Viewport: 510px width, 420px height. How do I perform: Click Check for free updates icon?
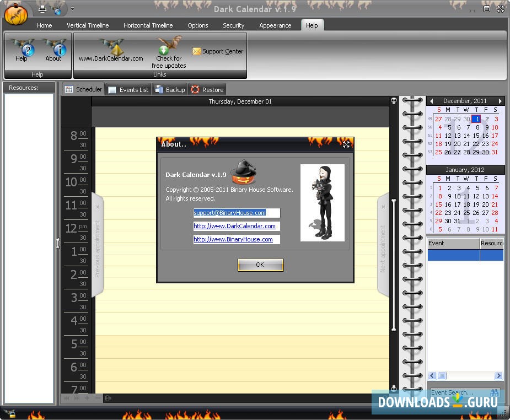point(169,53)
